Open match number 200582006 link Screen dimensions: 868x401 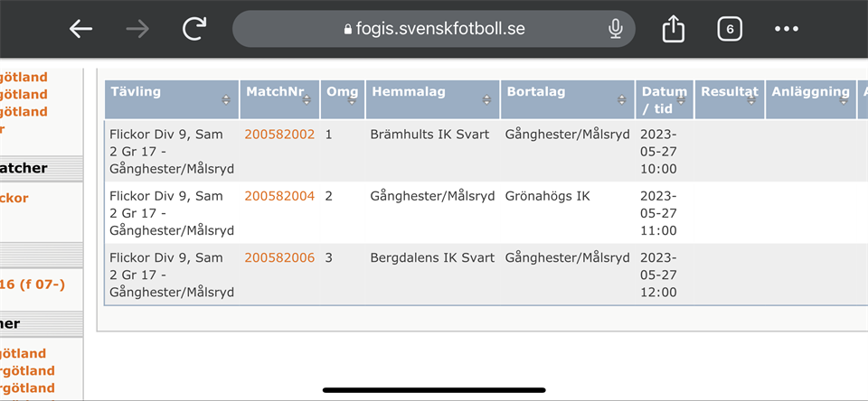click(279, 257)
